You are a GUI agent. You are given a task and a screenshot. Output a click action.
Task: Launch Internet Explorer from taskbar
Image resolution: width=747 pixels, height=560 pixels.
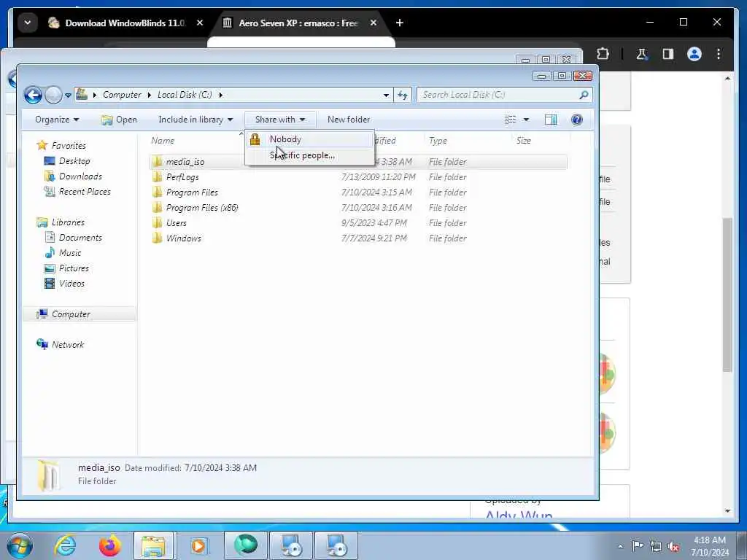pyautogui.click(x=65, y=545)
